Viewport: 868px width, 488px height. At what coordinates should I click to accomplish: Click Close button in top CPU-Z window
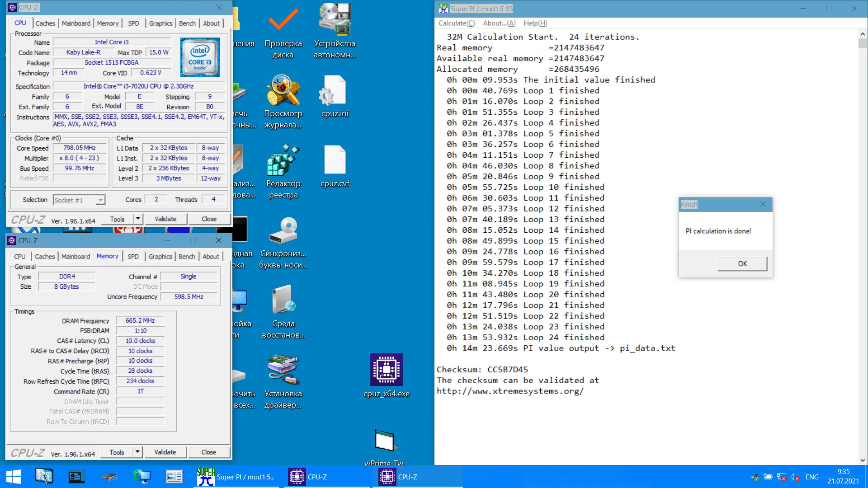click(x=209, y=219)
